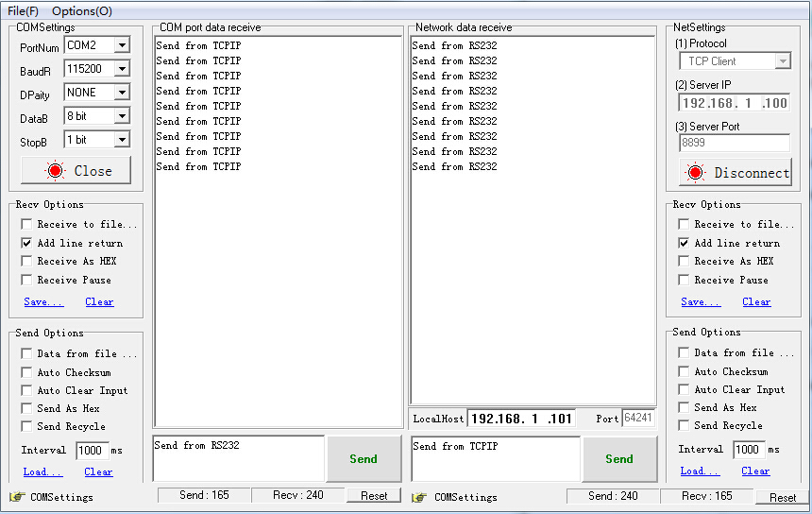Expand the DPaity NONE dropdown
This screenshot has height=514, width=812.
coord(122,93)
